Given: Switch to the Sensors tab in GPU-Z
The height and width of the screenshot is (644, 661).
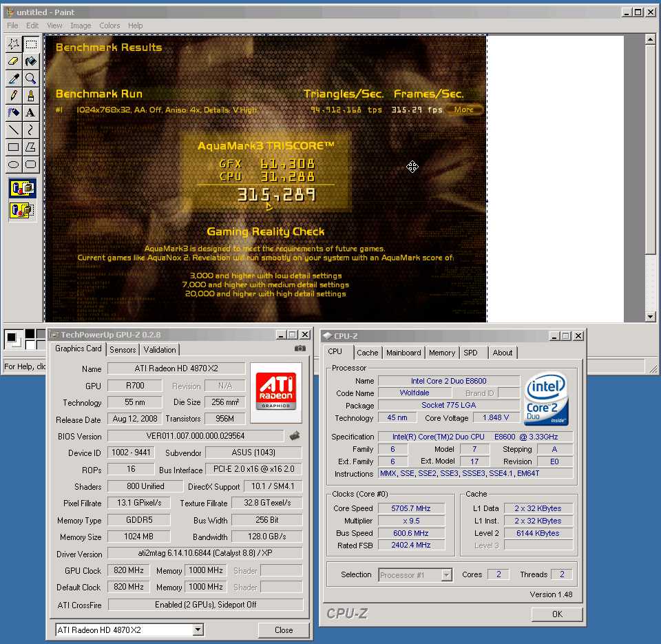Looking at the screenshot, I should click(123, 350).
